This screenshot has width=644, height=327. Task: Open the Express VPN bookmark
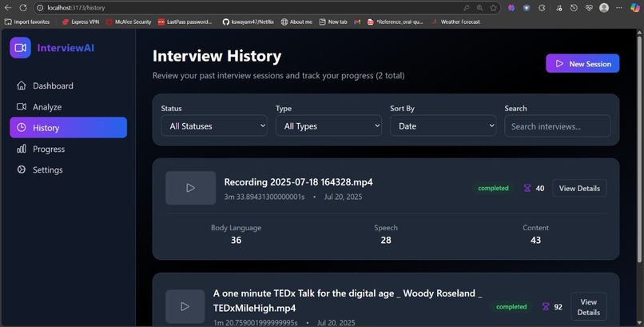(x=81, y=22)
